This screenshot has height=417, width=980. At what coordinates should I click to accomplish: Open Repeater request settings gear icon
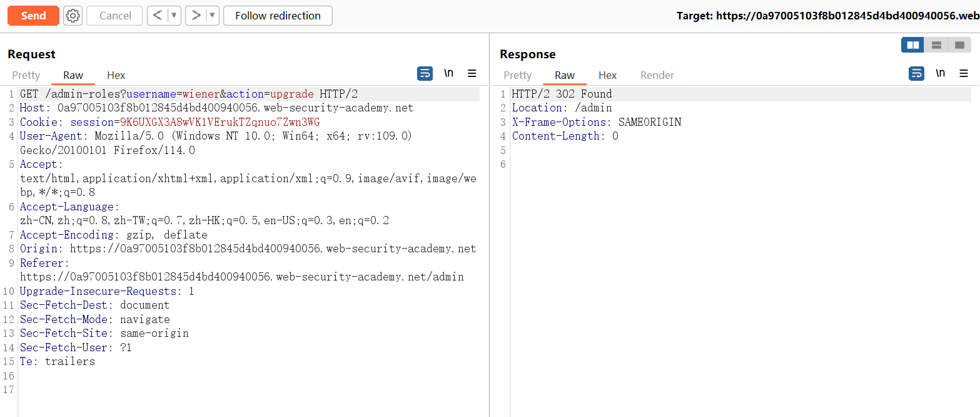[x=73, y=16]
